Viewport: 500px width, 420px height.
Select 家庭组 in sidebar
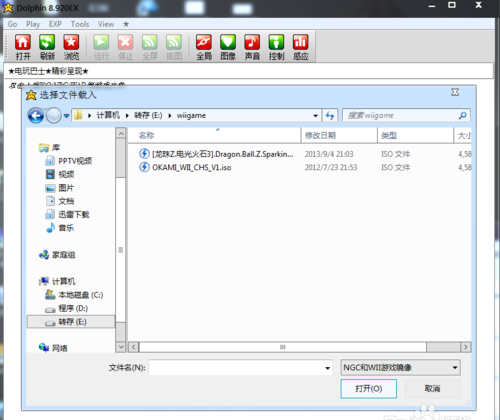click(x=57, y=255)
